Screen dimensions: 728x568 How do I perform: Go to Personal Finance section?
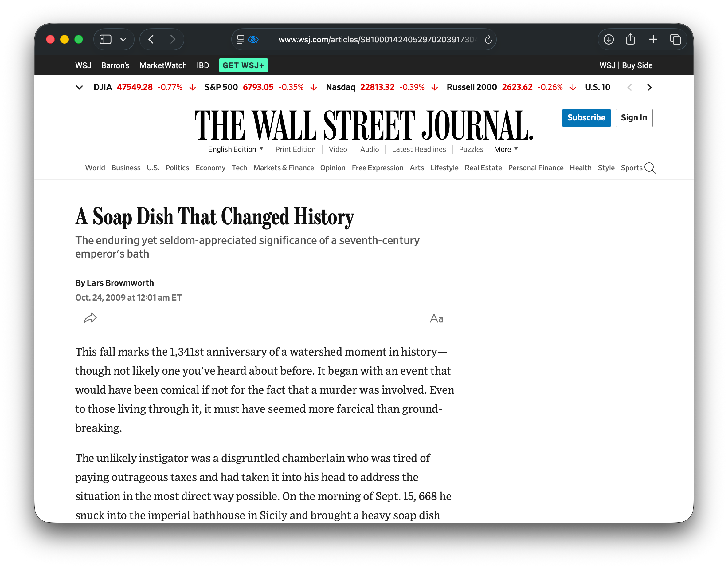536,168
